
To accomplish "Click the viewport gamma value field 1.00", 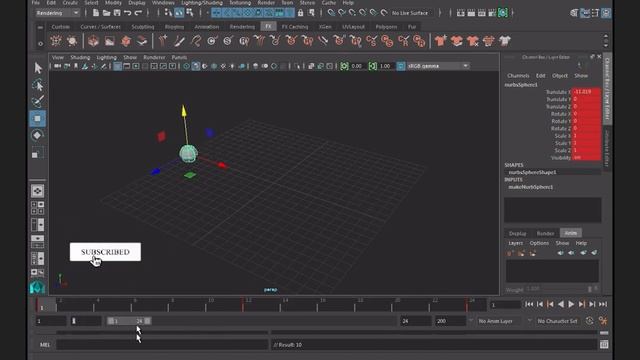I will pos(385,66).
